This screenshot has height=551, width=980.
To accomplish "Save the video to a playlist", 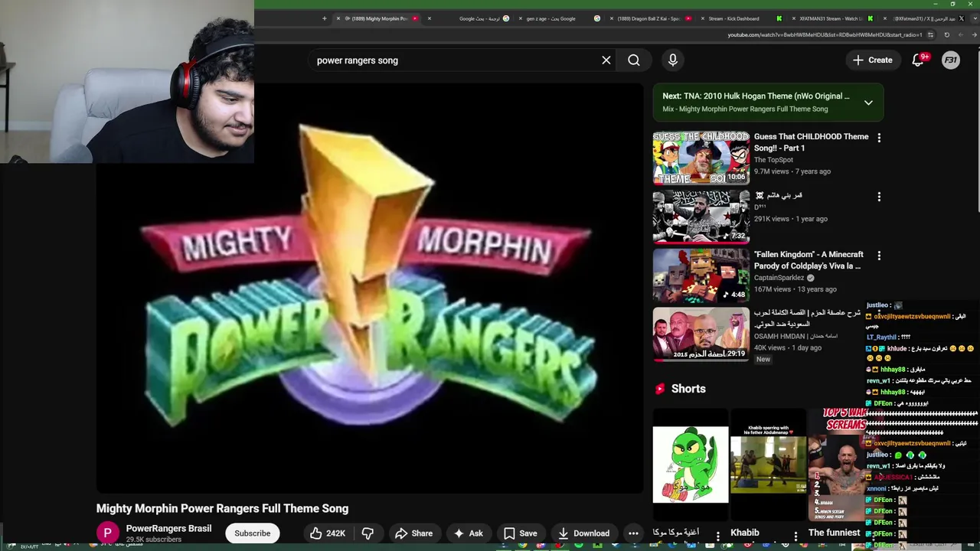I will coord(520,533).
